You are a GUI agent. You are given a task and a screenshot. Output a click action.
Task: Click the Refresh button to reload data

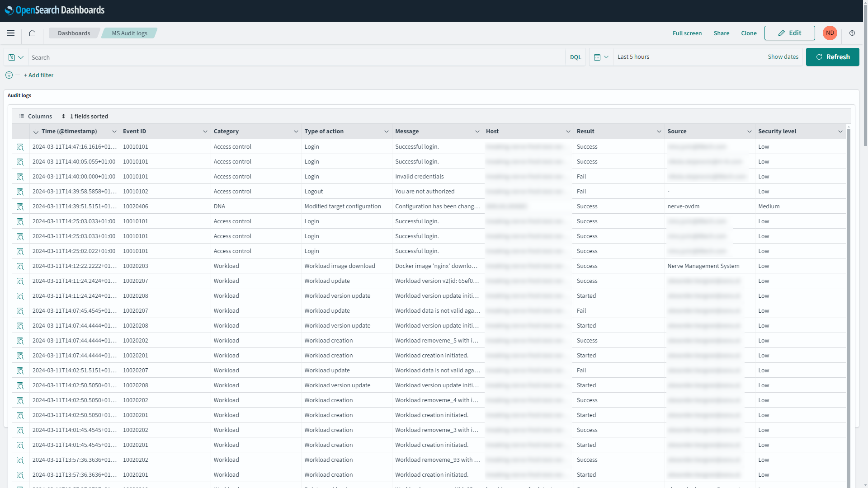click(832, 56)
